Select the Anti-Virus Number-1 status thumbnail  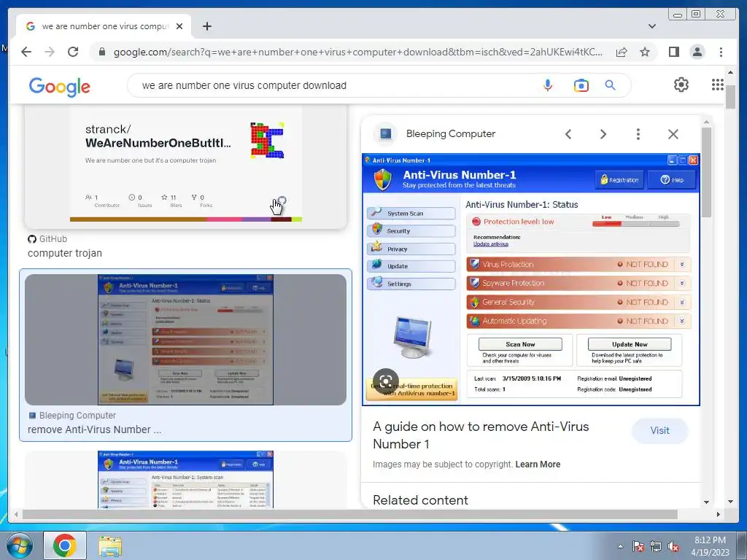186,340
